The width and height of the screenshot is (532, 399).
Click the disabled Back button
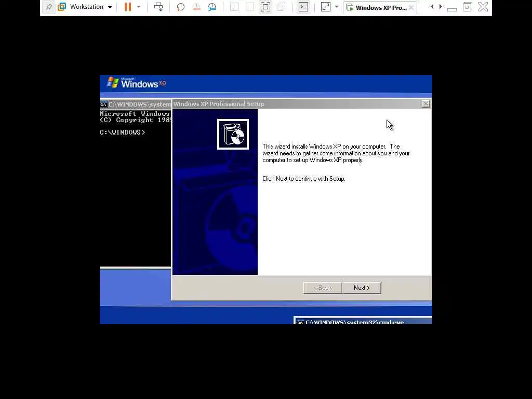323,288
